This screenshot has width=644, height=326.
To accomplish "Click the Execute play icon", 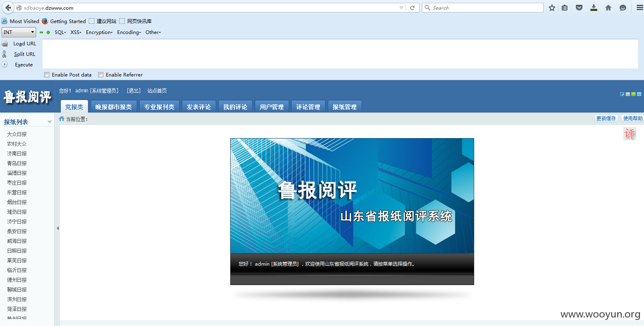I will coord(4,64).
